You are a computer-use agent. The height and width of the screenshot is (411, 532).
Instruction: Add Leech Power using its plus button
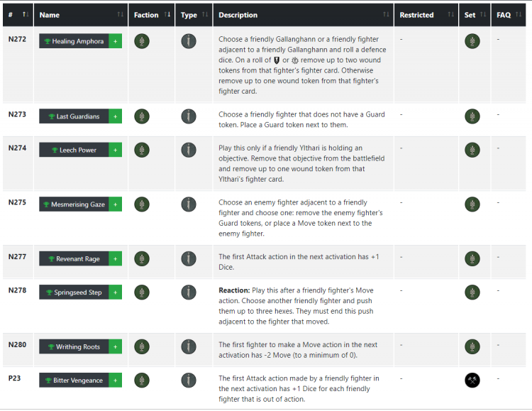pos(116,150)
